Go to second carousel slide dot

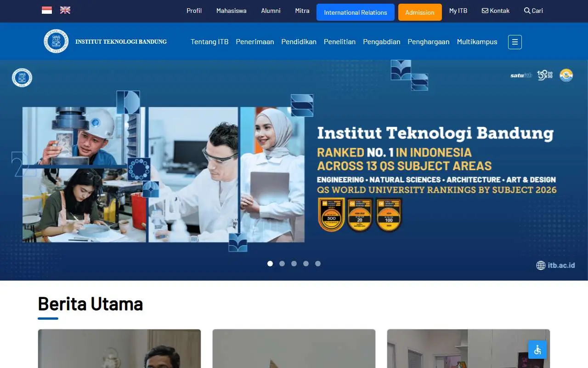(x=282, y=264)
